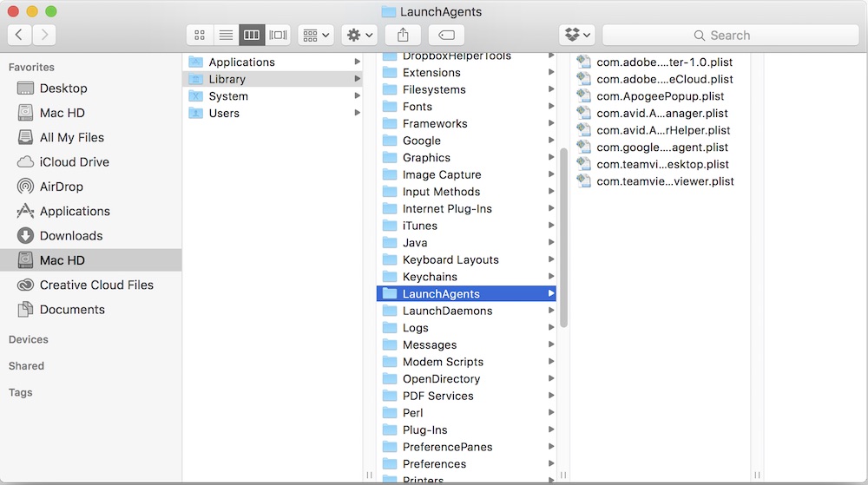
Task: Open the Fonts folder
Action: [467, 107]
